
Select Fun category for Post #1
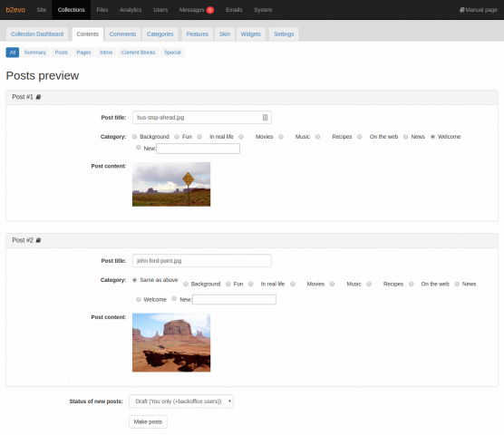point(177,137)
